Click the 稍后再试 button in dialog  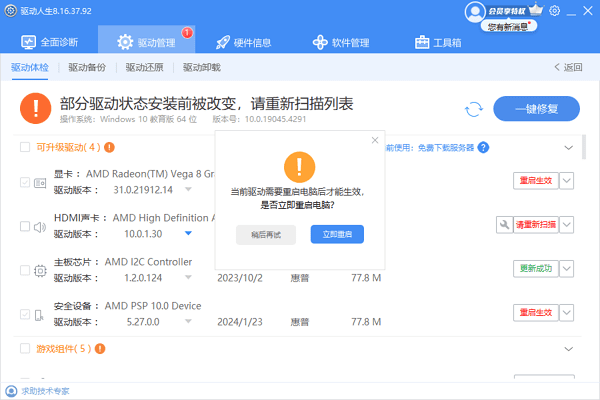click(266, 234)
